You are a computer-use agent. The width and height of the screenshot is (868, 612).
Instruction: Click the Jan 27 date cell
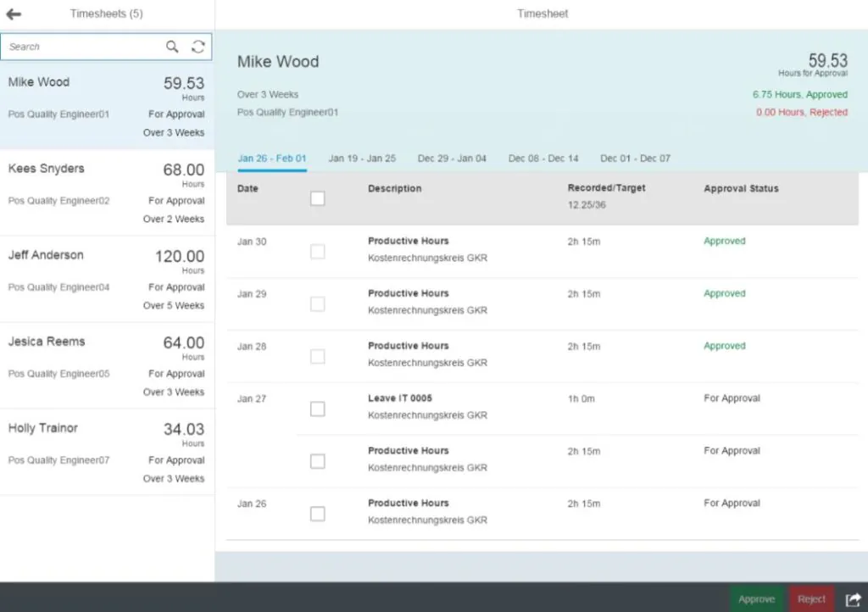click(251, 398)
